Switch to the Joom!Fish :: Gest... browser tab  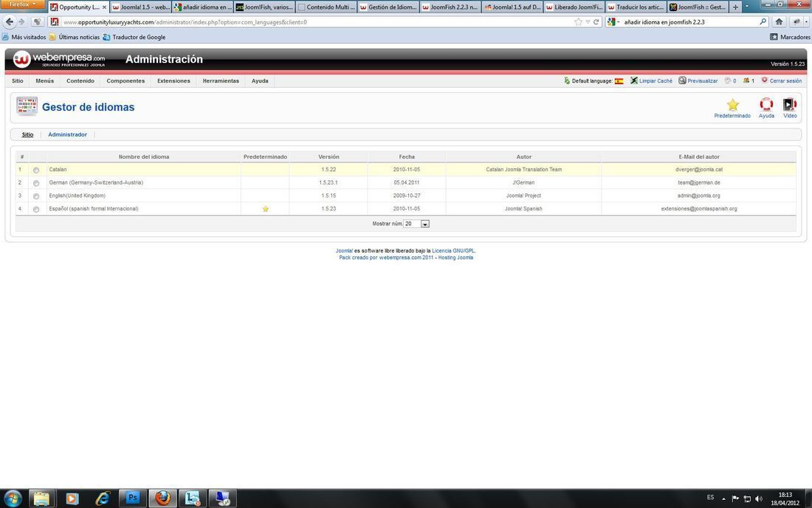(x=697, y=7)
